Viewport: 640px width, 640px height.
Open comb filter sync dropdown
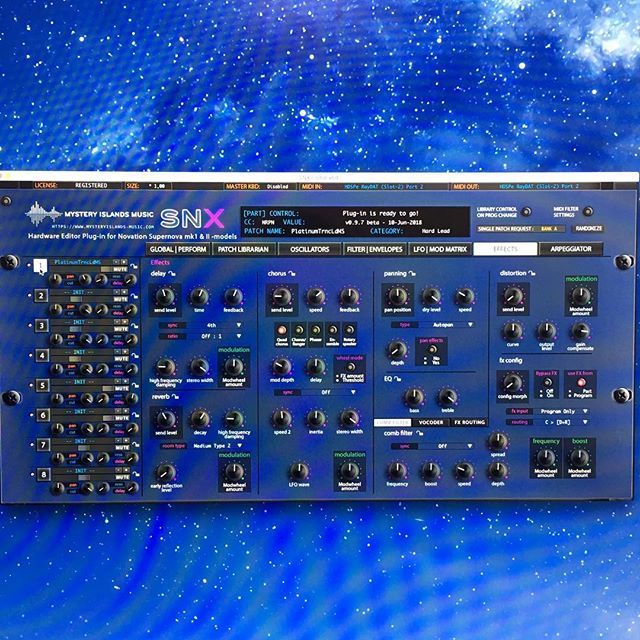click(x=446, y=446)
